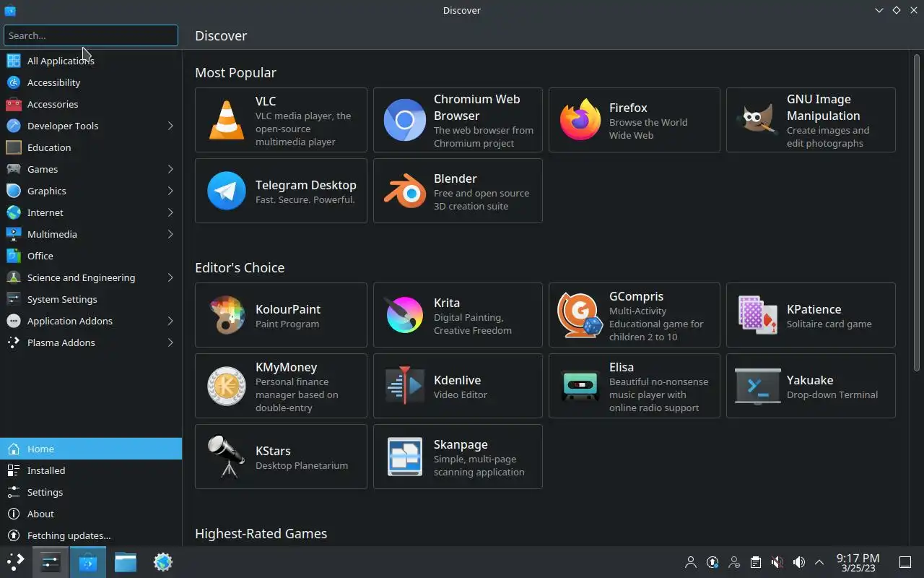This screenshot has width=924, height=578.
Task: Click the KStars Desktop Planetarium text
Action: (x=302, y=465)
